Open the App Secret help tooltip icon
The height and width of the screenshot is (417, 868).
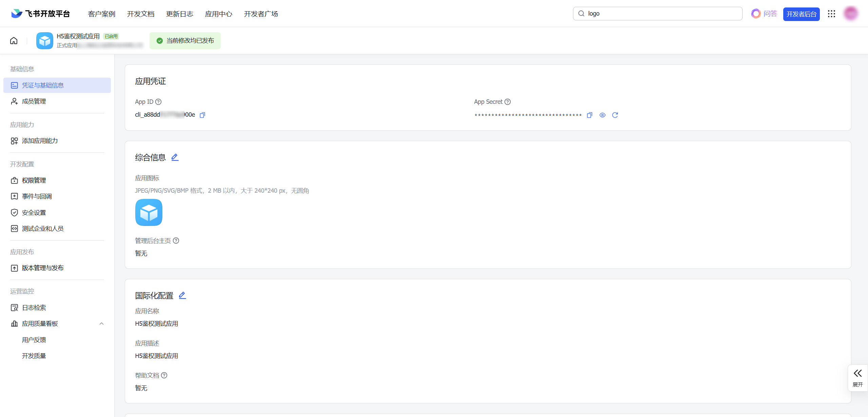point(508,102)
